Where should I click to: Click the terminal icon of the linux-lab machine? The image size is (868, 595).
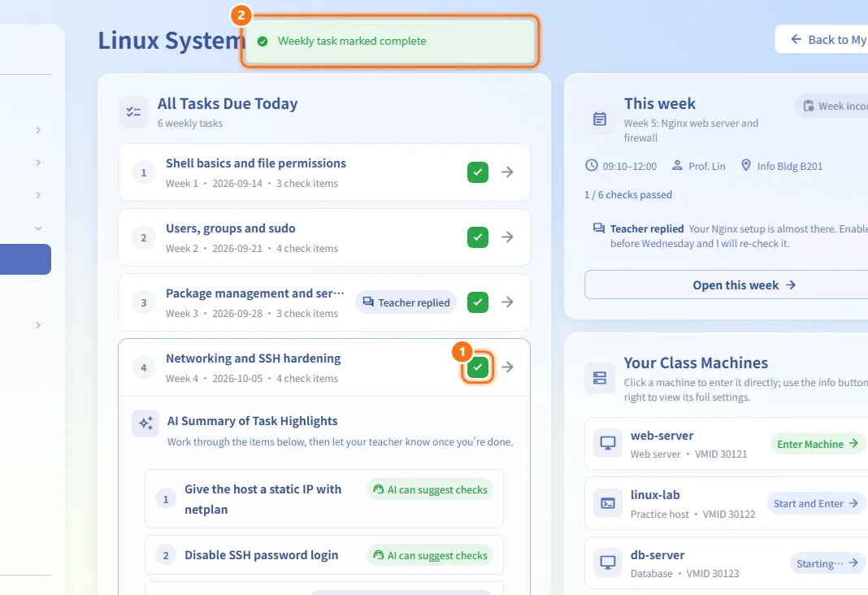(608, 504)
